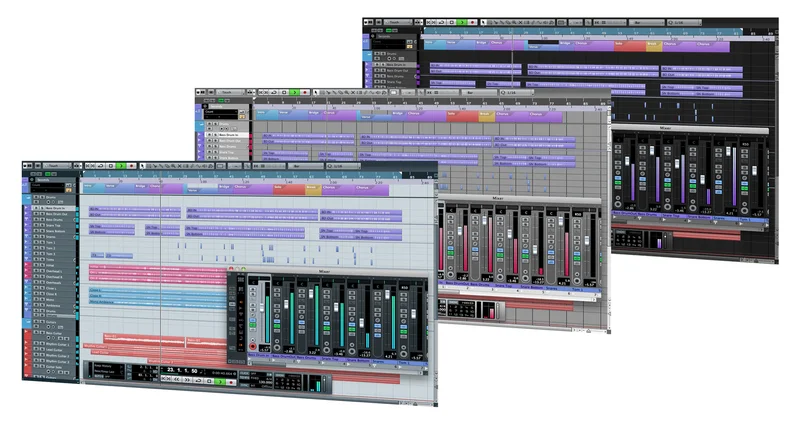Mute the Overhead L track, front window

pos(36,271)
